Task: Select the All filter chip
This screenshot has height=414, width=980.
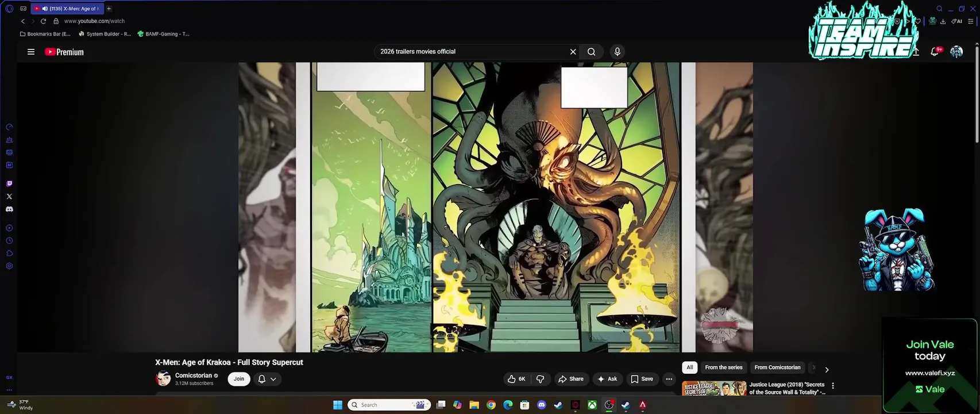Action: [x=690, y=367]
